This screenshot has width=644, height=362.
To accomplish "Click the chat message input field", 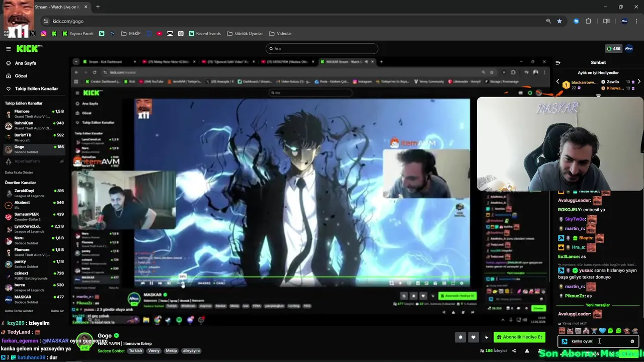I will pyautogui.click(x=598, y=341).
